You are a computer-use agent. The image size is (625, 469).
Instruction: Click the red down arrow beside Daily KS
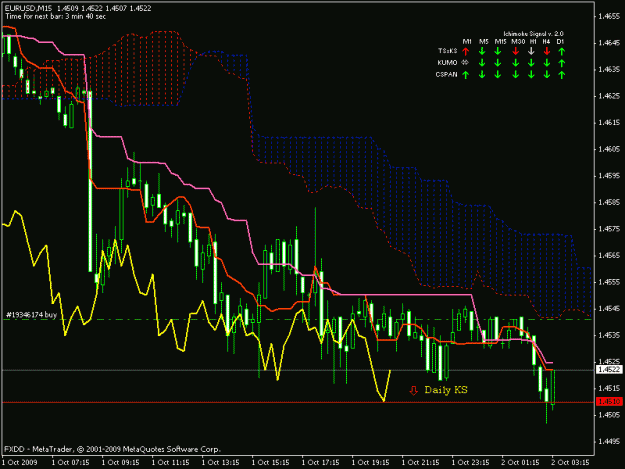pos(414,390)
